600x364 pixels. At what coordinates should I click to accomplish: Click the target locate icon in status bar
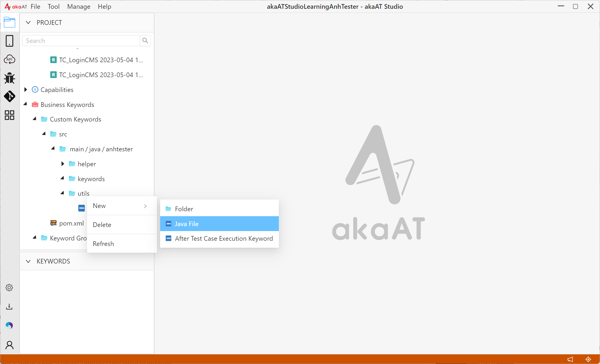coord(588,359)
